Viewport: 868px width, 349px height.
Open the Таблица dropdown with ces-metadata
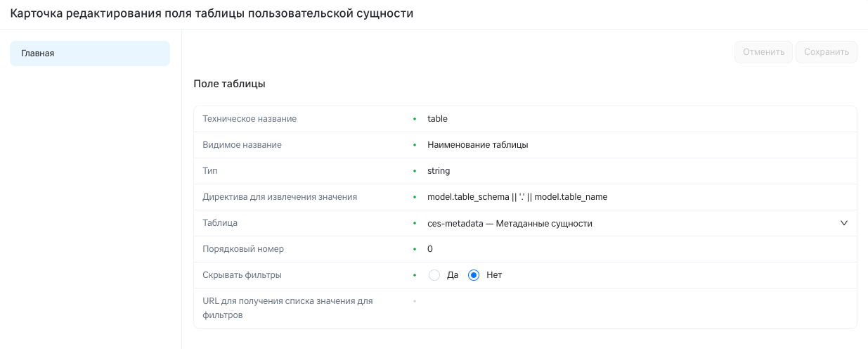pyautogui.click(x=638, y=223)
